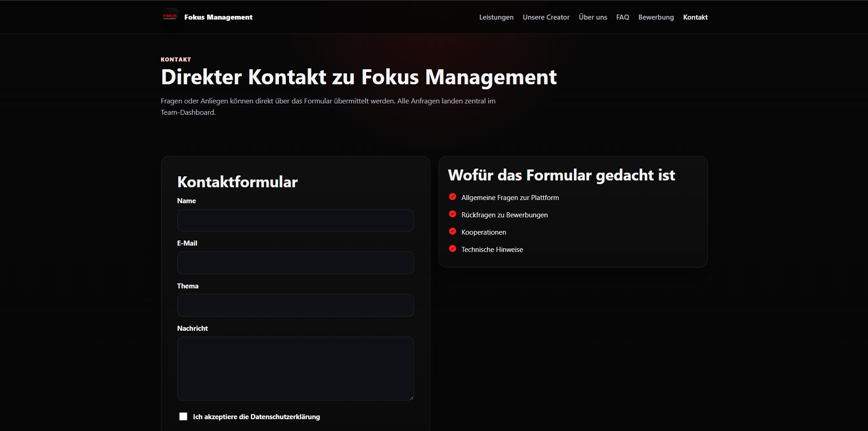
Task: Click into the Nachricht text area
Action: tap(295, 369)
